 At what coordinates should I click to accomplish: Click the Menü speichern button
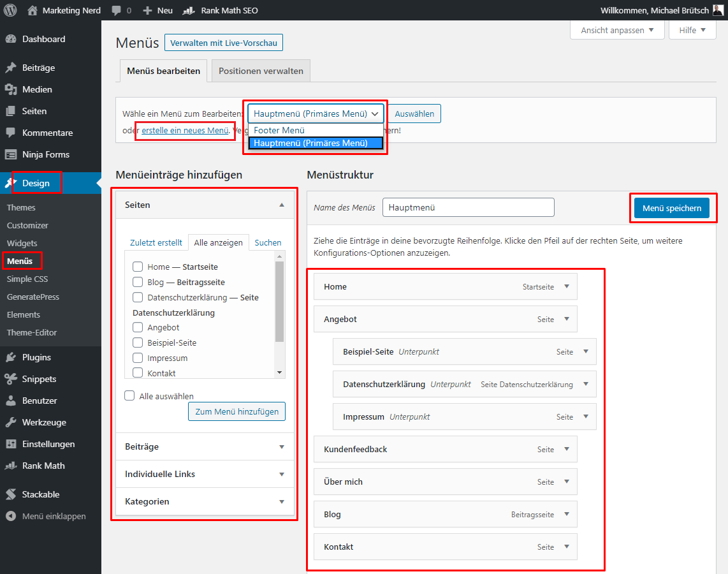(x=672, y=208)
